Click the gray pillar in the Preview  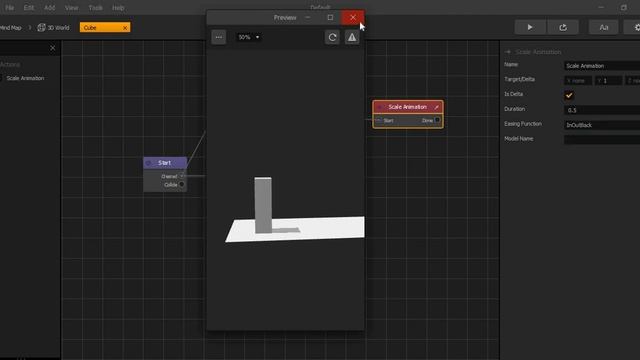(263, 205)
